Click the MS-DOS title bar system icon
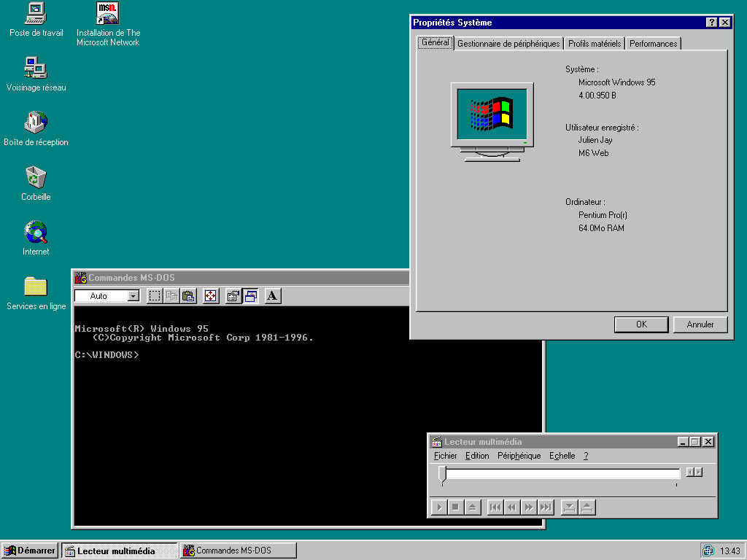 coord(80,278)
